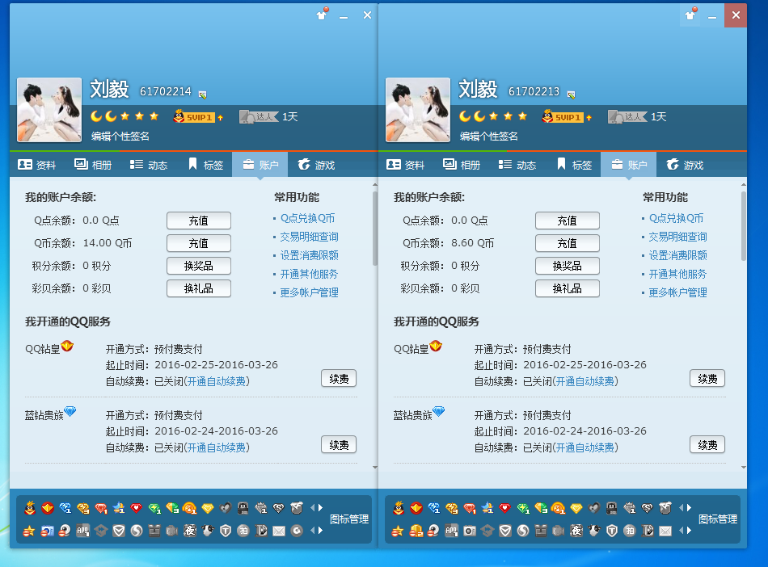Image resolution: width=768 pixels, height=567 pixels.
Task: Open the 动态 tab in window 61702213
Action: (517, 165)
